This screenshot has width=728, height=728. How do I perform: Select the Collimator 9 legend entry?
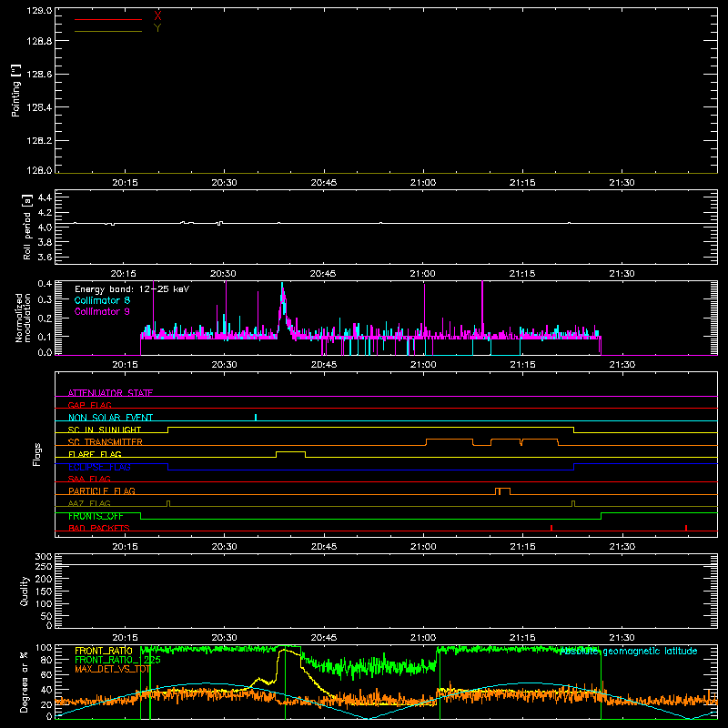pos(102,311)
